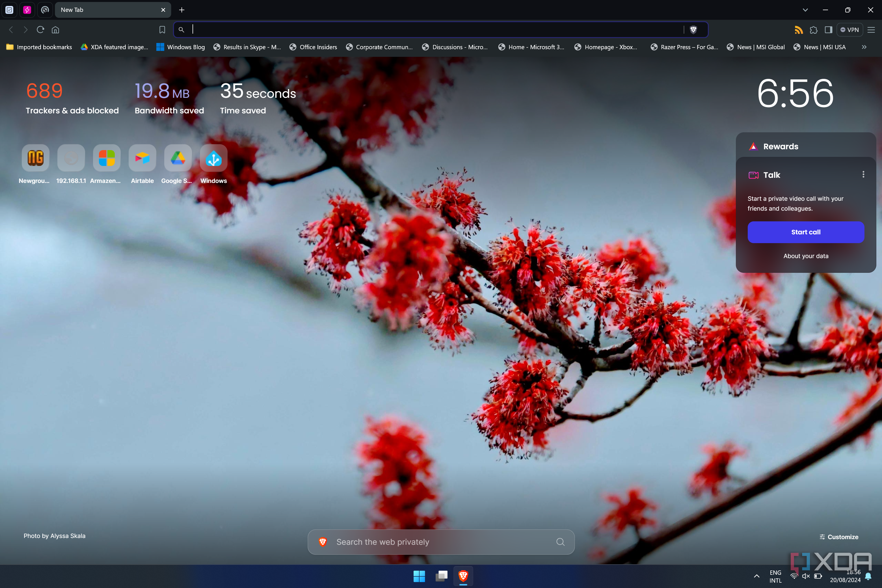The image size is (882, 588).
Task: Open the Airtable top site tile
Action: pyautogui.click(x=142, y=158)
